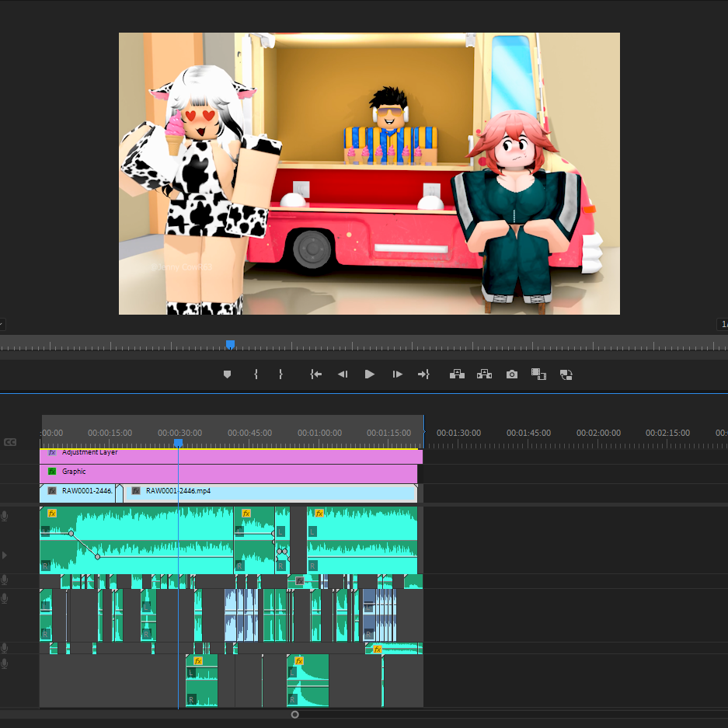Click the microphone icon on the bottom audio track
This screenshot has height=728, width=728.
pyautogui.click(x=5, y=664)
